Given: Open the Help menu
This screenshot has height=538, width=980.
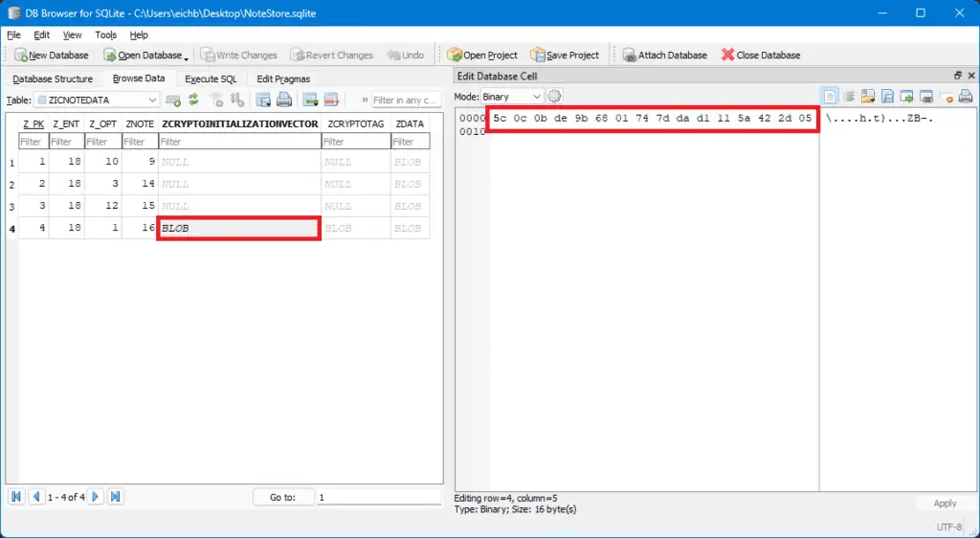Looking at the screenshot, I should 139,35.
